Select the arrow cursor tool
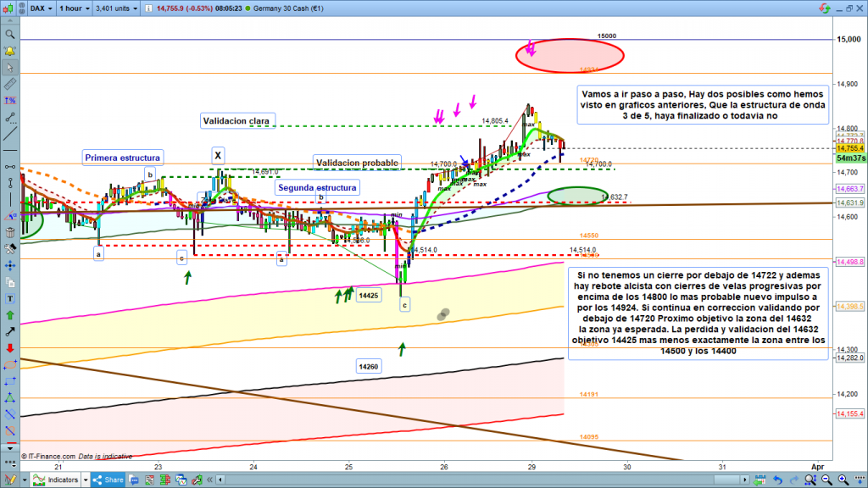The height and width of the screenshot is (488, 868). click(x=9, y=68)
